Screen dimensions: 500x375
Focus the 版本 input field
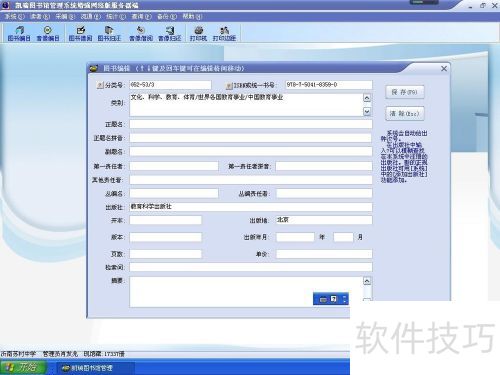click(166, 237)
